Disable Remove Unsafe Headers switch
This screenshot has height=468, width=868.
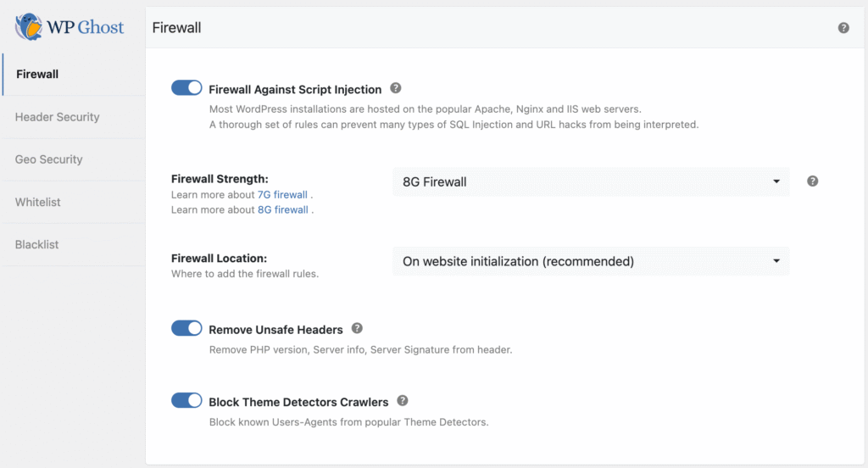[x=186, y=328]
